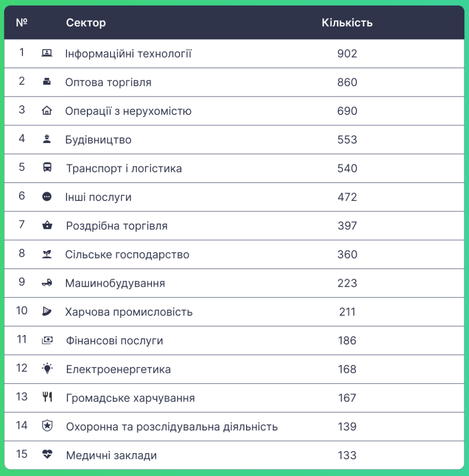Click the three-dots icon for Інші послуги

pyautogui.click(x=47, y=197)
